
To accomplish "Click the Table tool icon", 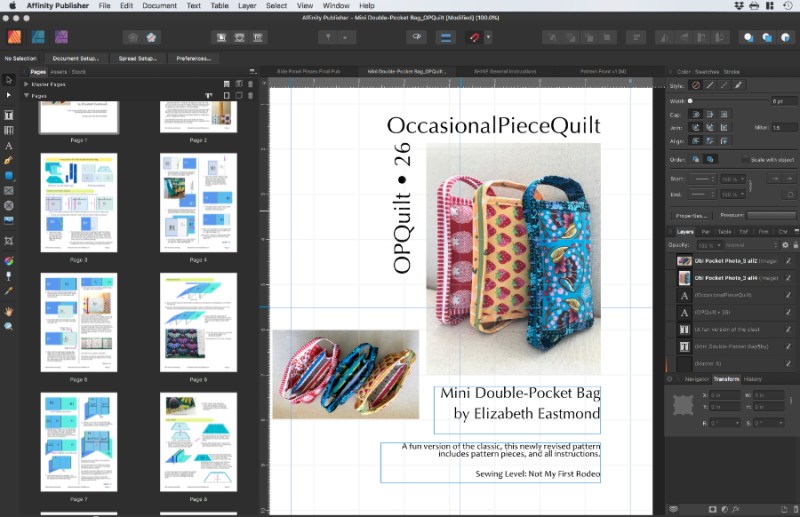I will [9, 130].
